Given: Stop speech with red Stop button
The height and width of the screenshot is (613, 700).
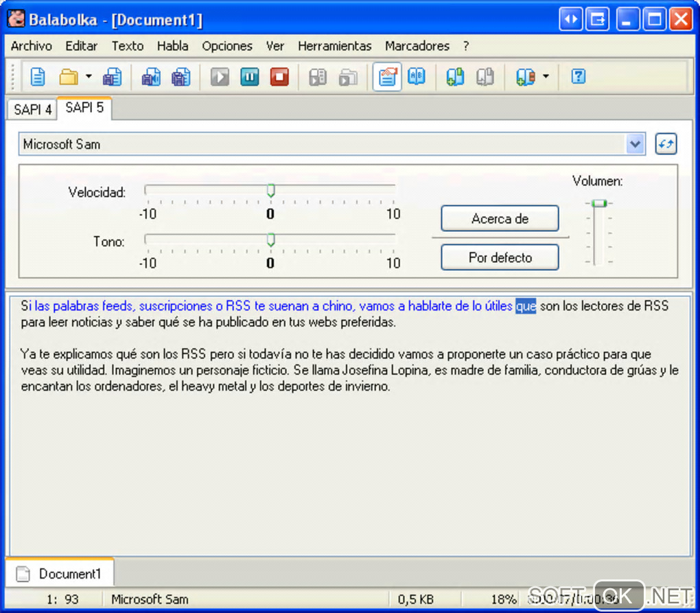Looking at the screenshot, I should coord(279,78).
